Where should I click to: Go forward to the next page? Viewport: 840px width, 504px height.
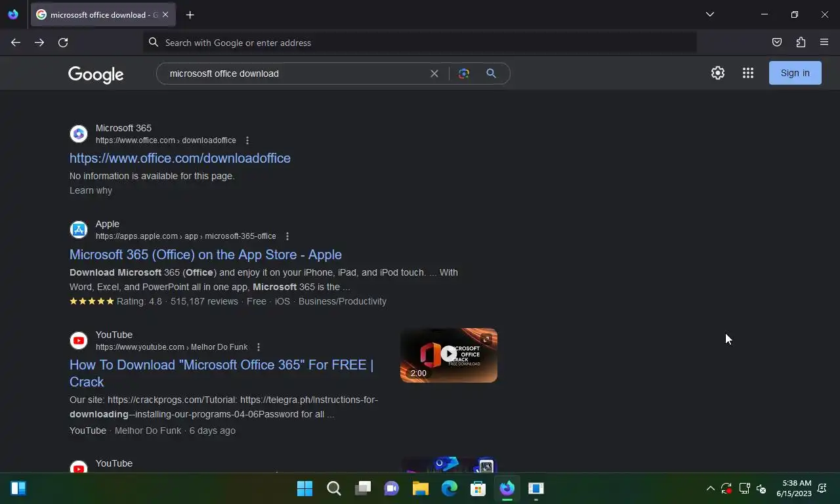tap(39, 43)
